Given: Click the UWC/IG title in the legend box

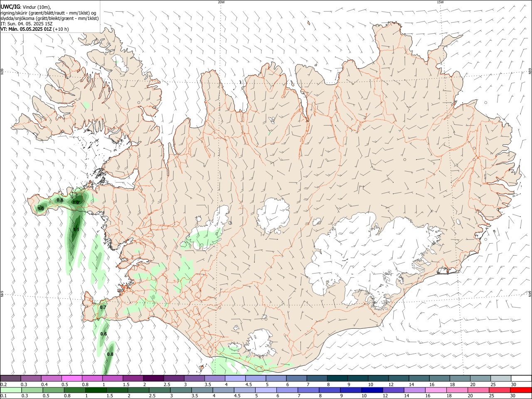Looking at the screenshot, I should tap(10, 7).
